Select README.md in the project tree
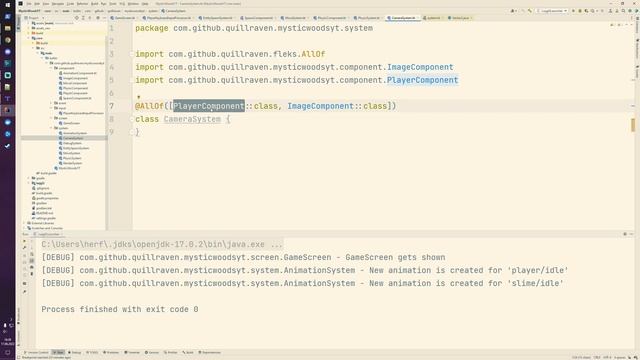Screen dimensions: 640x360 [x=42, y=213]
